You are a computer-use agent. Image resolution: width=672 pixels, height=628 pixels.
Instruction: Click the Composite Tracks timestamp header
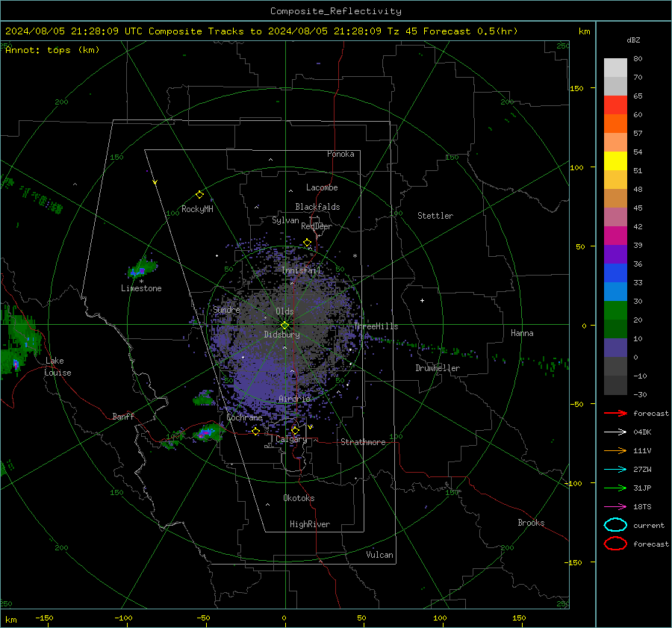click(261, 31)
